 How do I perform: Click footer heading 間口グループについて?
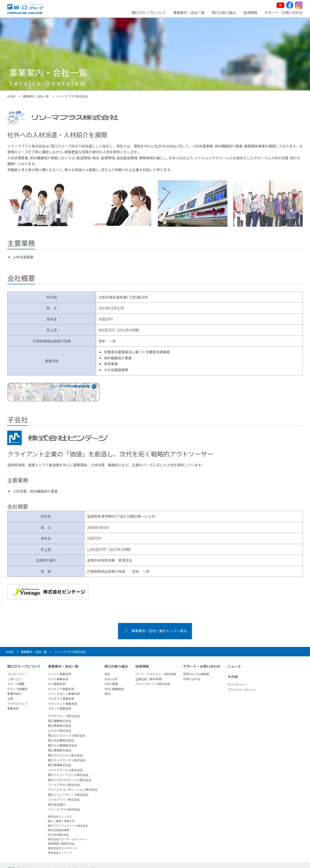(24, 666)
